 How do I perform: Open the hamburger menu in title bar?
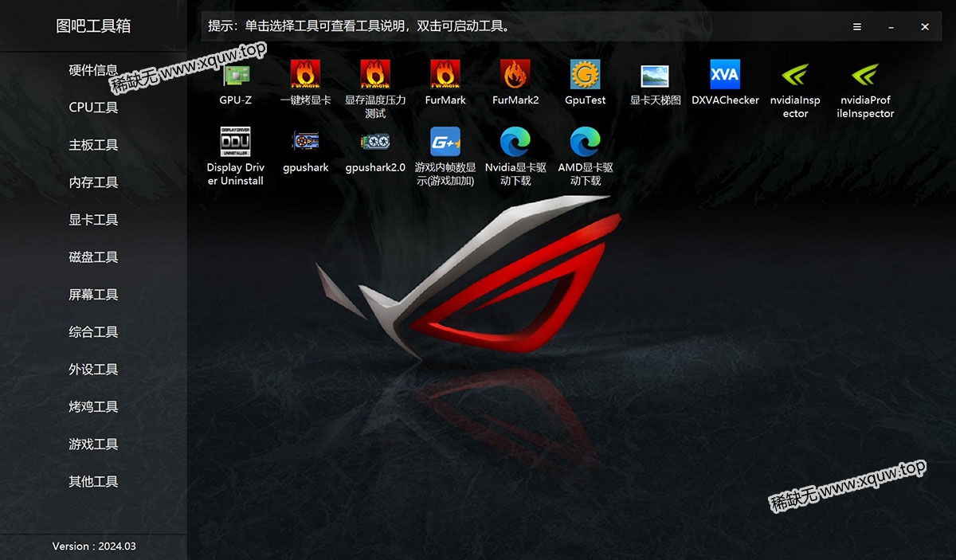pyautogui.click(x=857, y=26)
